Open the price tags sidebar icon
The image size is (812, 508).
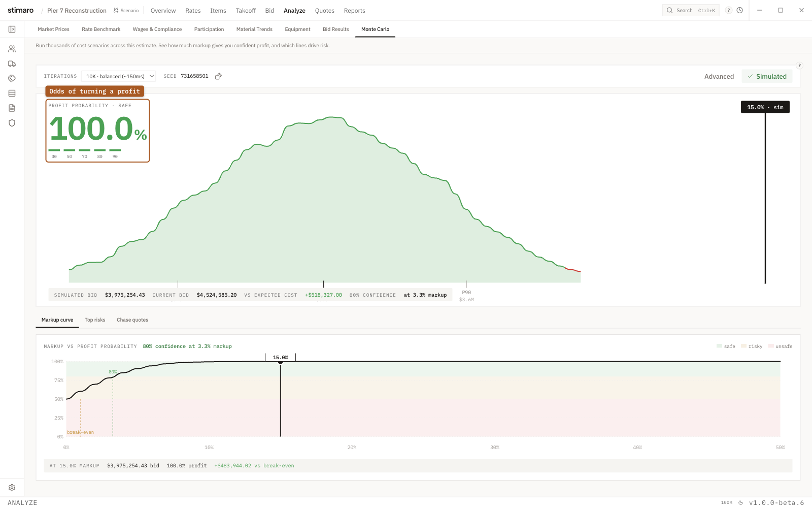point(12,78)
